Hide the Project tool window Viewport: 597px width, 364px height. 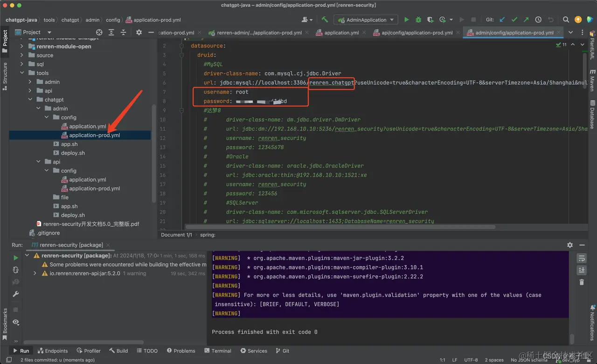150,32
